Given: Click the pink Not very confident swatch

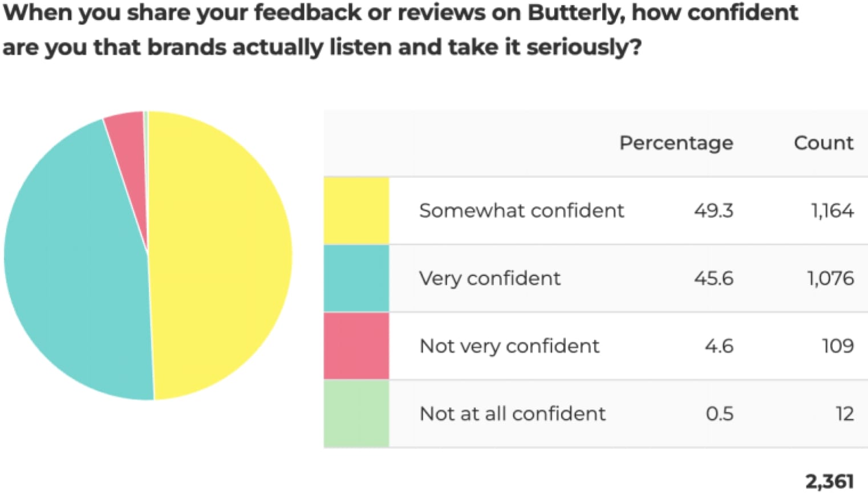Looking at the screenshot, I should 356,346.
